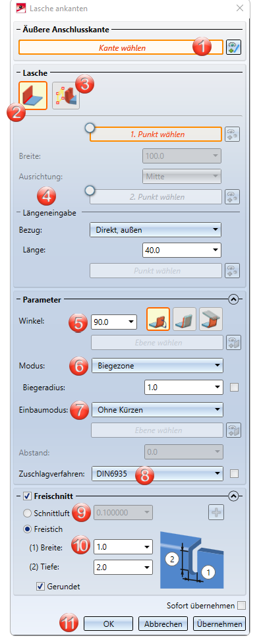
Task: Select the full-edge flange mode icon
Action: [x=33, y=96]
